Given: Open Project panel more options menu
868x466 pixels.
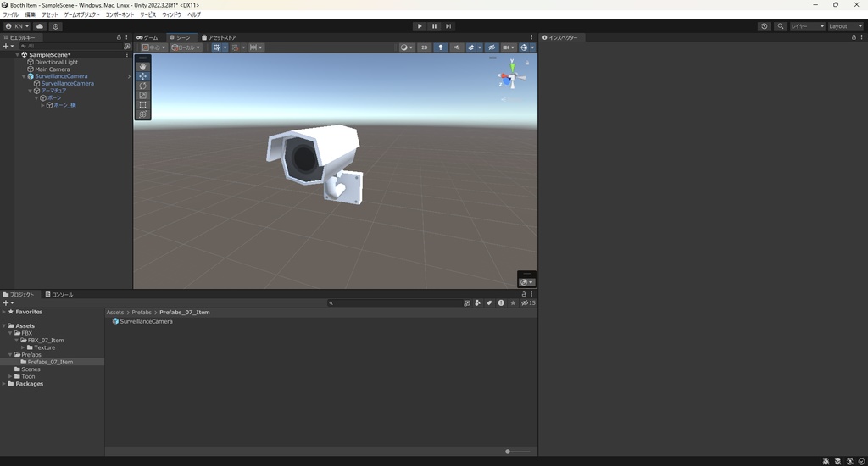Looking at the screenshot, I should click(x=532, y=295).
